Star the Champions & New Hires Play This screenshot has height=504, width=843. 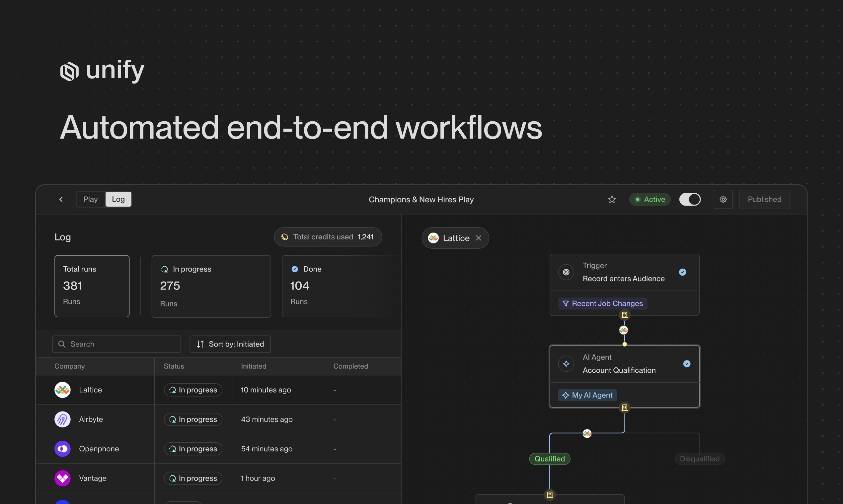click(612, 199)
